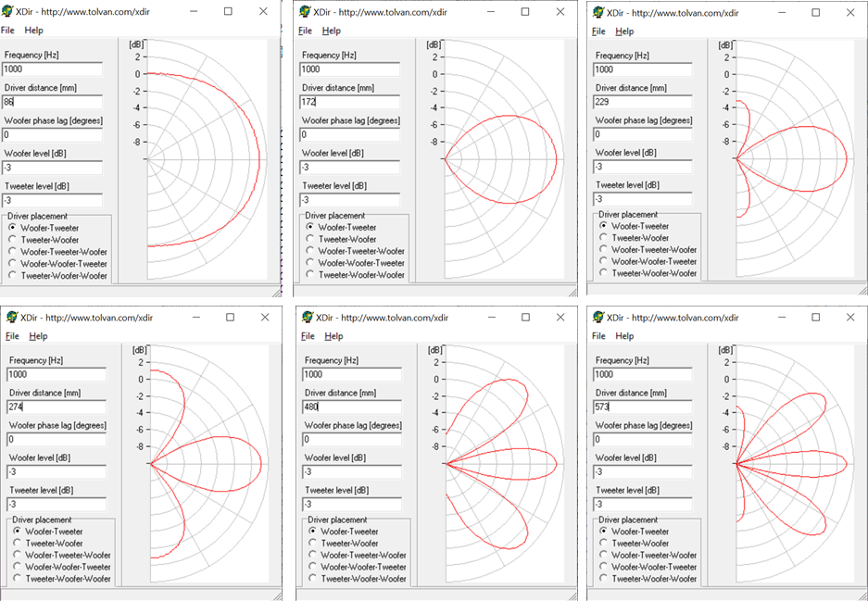Open Help menu in the 274 mm window
The width and height of the screenshot is (868, 601).
click(38, 336)
